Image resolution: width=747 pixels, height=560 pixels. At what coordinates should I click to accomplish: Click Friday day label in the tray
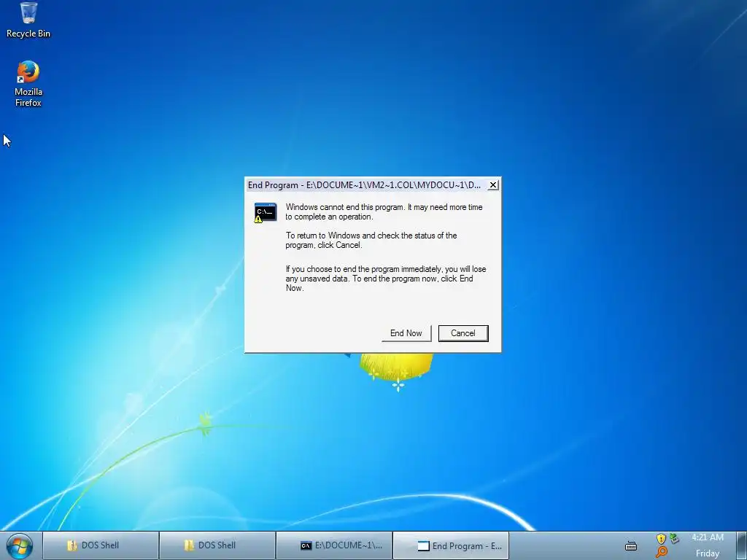pos(708,553)
